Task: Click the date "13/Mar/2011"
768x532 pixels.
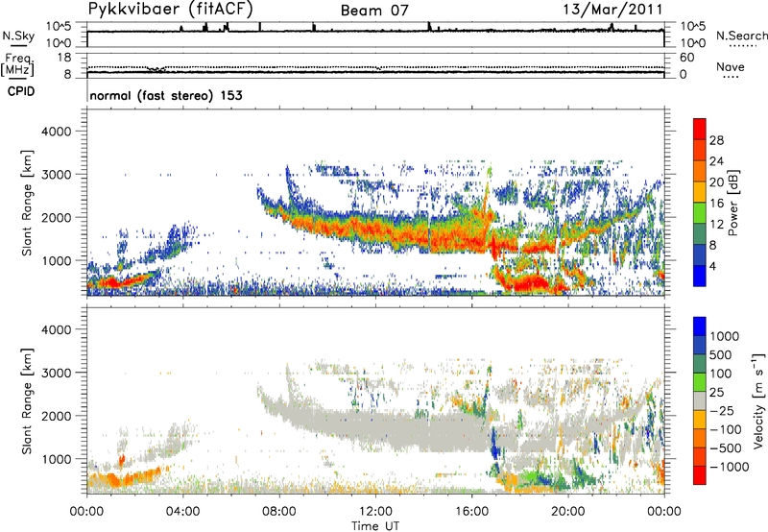Action: tap(612, 9)
